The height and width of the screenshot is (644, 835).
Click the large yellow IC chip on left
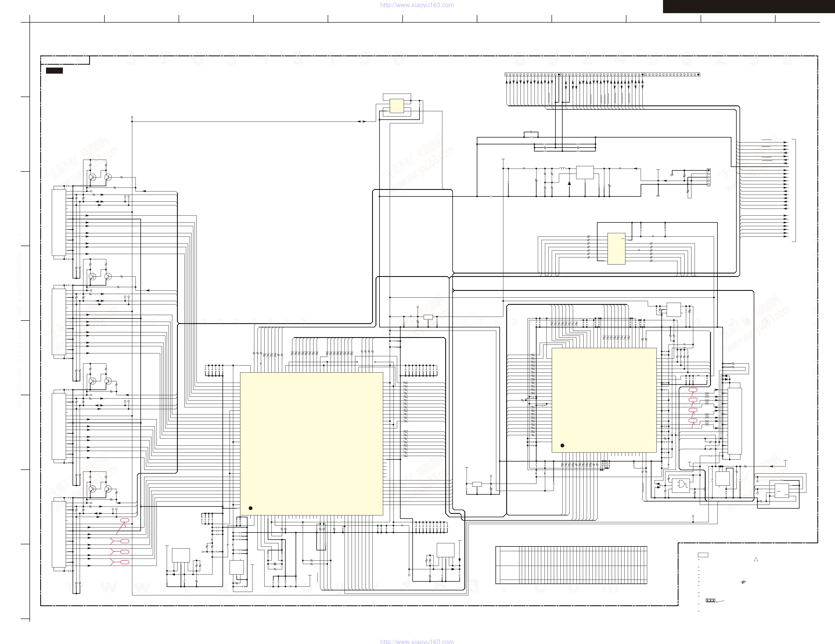[311, 443]
